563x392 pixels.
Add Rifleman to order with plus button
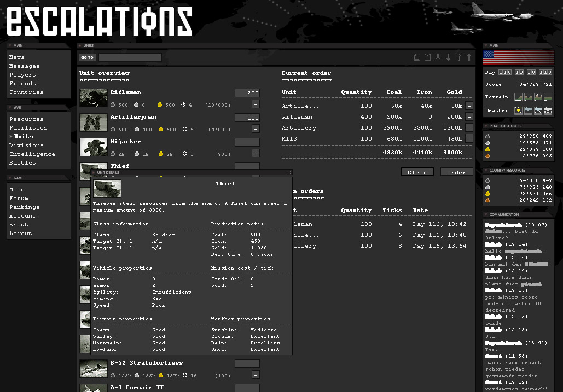pos(256,104)
